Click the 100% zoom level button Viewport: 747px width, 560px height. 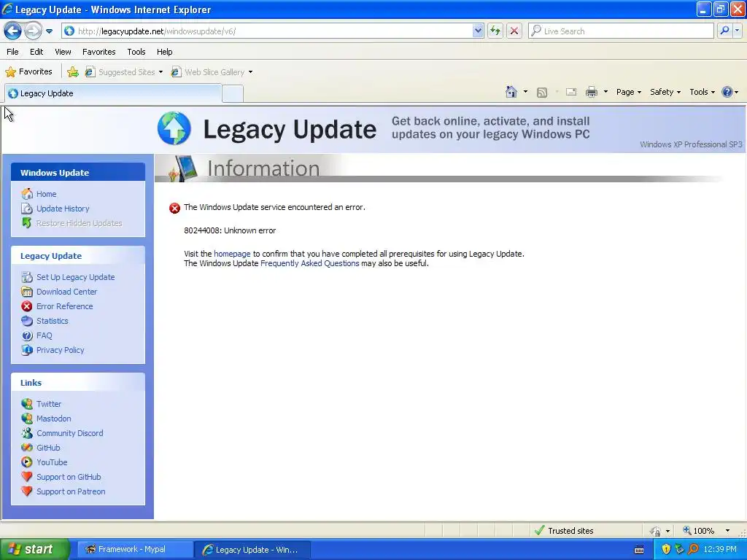pos(698,531)
